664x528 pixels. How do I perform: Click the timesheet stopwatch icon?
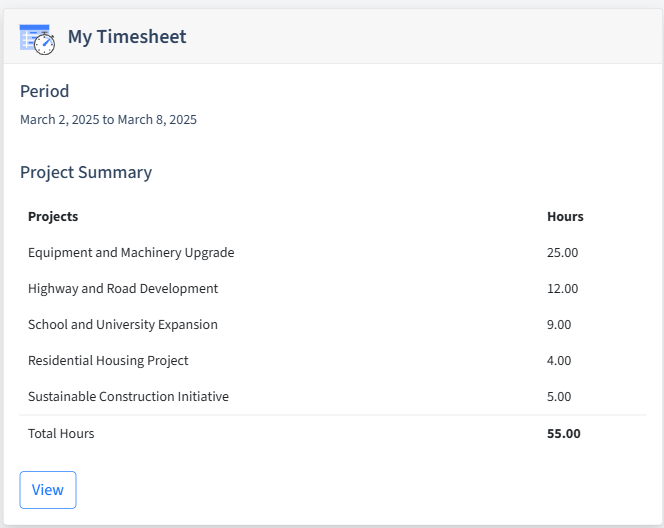(x=37, y=39)
